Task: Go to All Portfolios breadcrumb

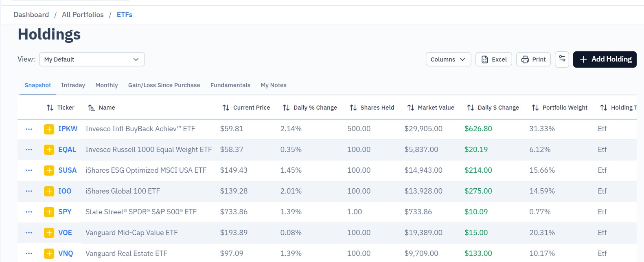Action: [x=83, y=15]
